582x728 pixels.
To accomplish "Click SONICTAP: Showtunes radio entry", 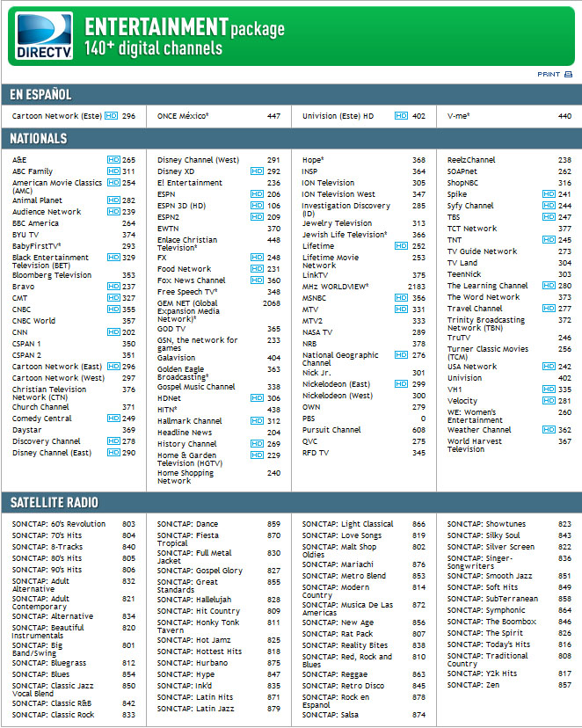I will click(509, 524).
